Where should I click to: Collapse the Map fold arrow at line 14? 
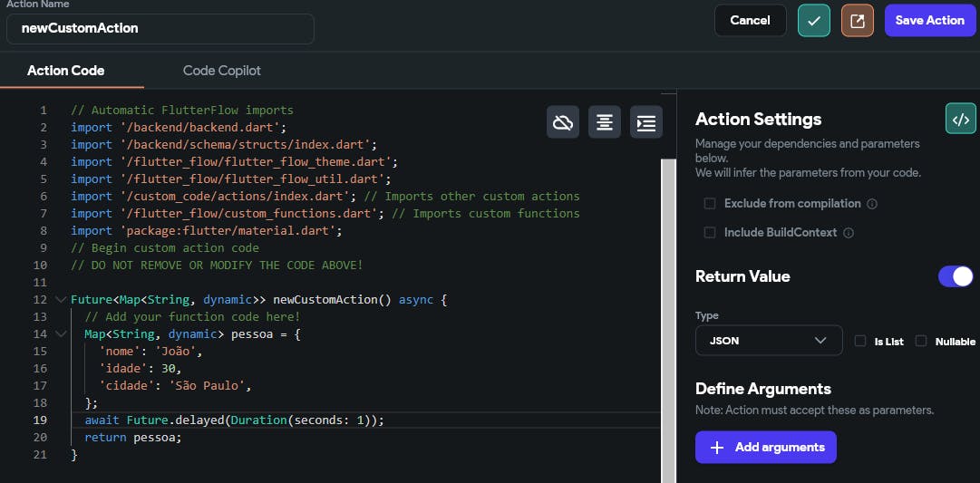tap(61, 334)
